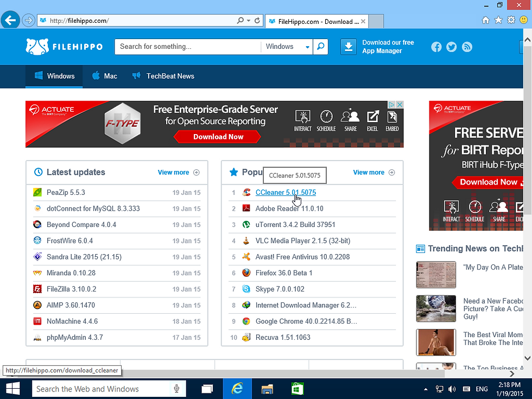Click the browser Back arrow button
The height and width of the screenshot is (399, 532).
(x=10, y=21)
